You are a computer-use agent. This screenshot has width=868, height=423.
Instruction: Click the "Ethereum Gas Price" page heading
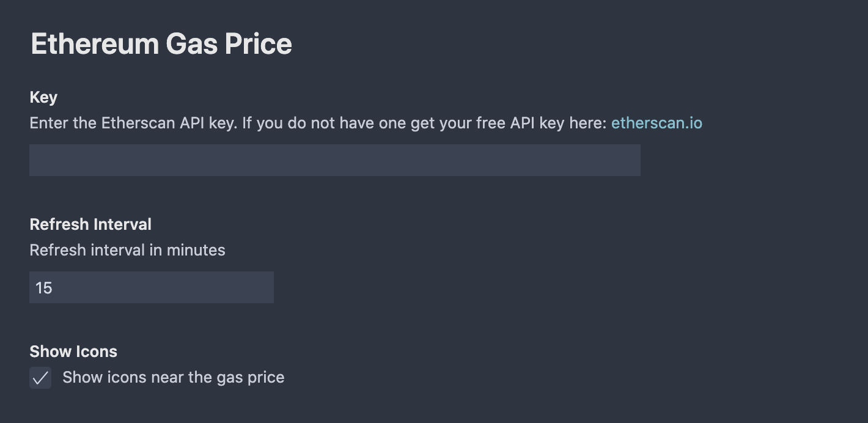tap(161, 44)
